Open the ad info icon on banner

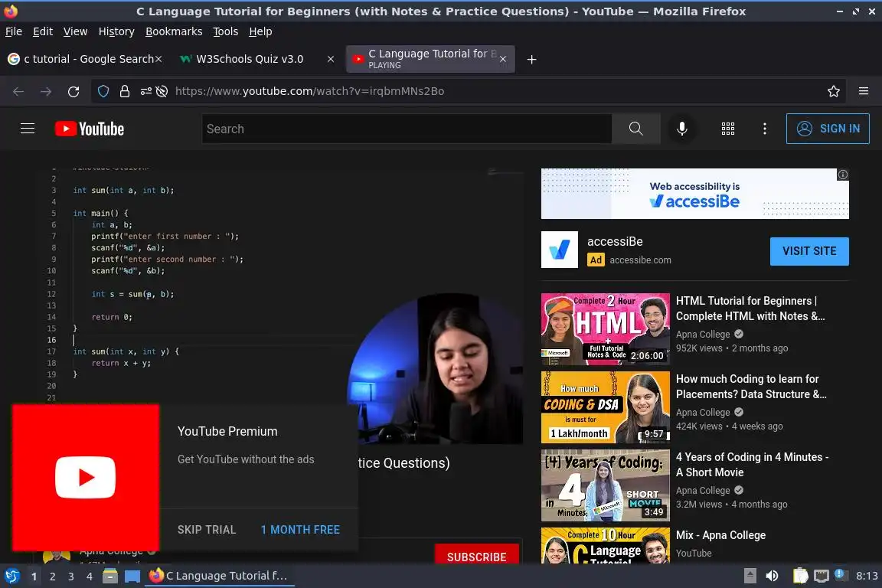pyautogui.click(x=843, y=175)
